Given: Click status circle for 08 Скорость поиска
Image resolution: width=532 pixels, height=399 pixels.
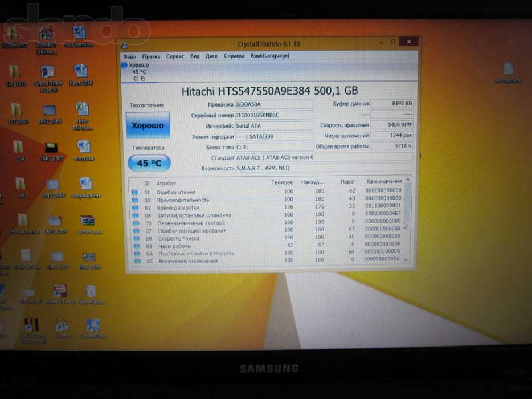Looking at the screenshot, I should tap(137, 238).
